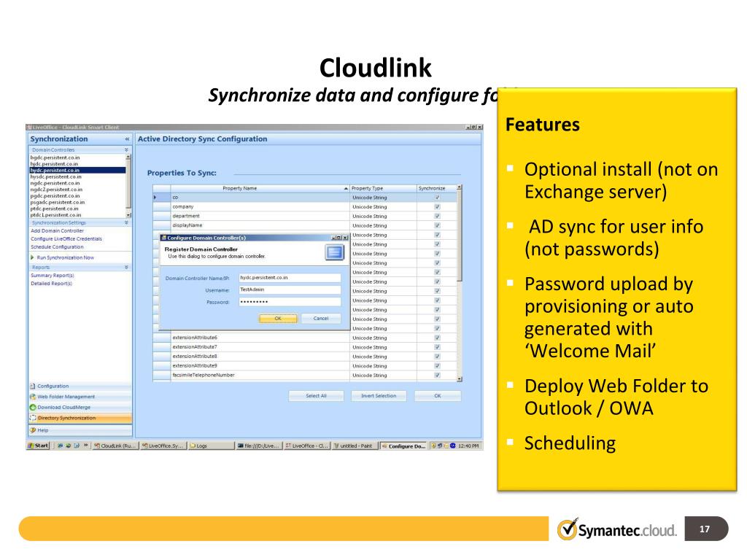Image resolution: width=747 pixels, height=560 pixels.
Task: Click the Configuration icon in the sidebar
Action: click(33, 386)
